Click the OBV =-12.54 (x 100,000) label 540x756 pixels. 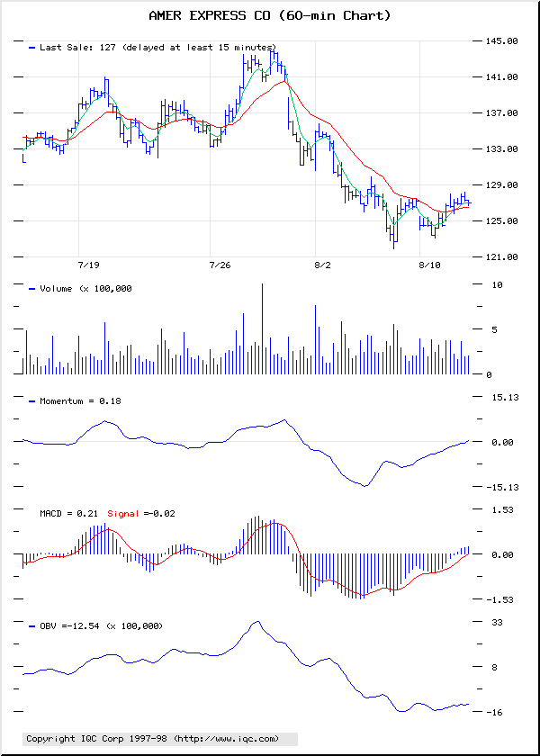coord(101,625)
